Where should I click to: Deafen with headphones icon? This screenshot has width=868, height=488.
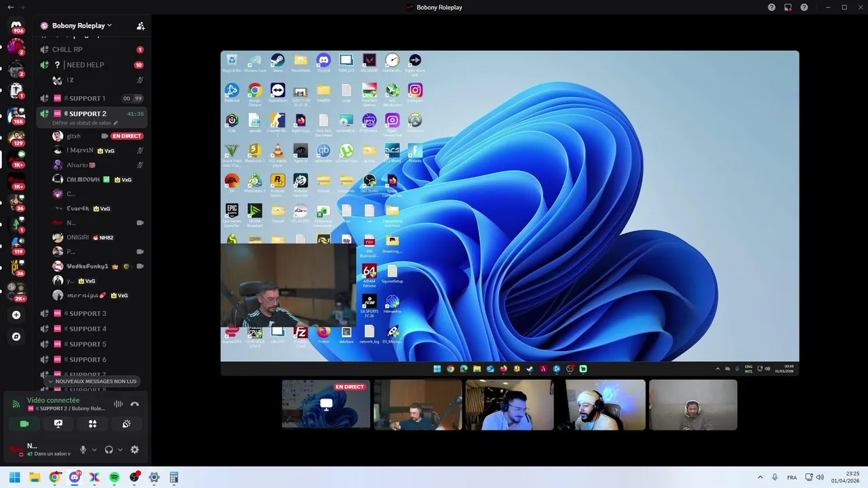[109, 449]
